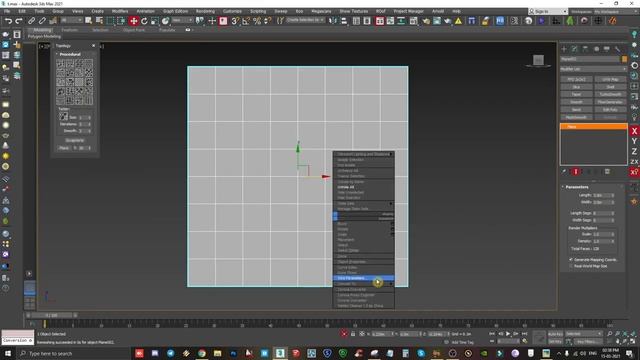Open the Create Selection Set dropdown

[x=305, y=20]
